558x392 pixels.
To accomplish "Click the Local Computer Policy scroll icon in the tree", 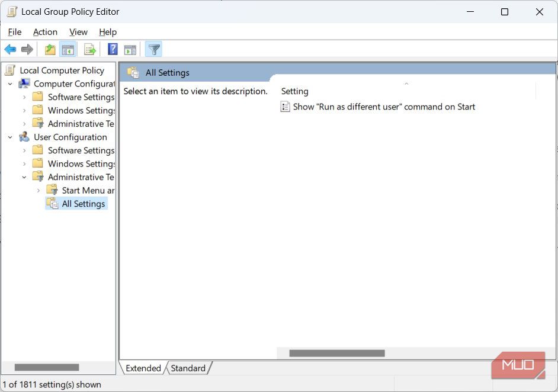I will [x=10, y=70].
